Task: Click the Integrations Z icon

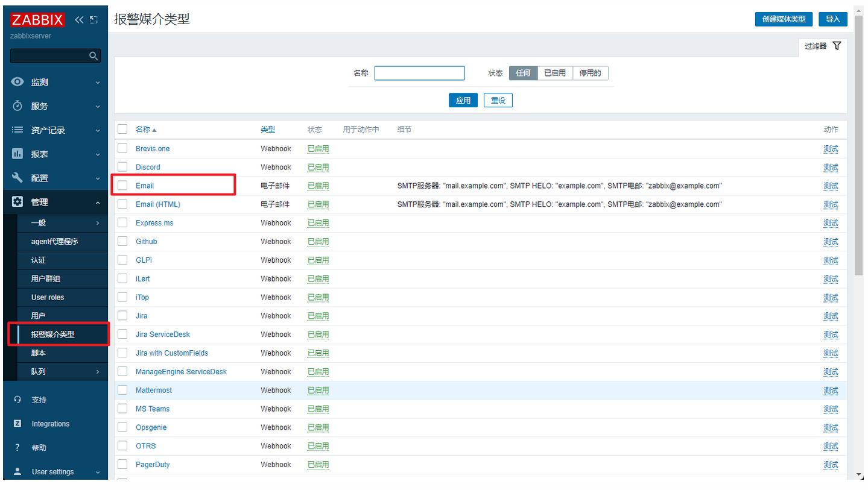Action: 17,424
